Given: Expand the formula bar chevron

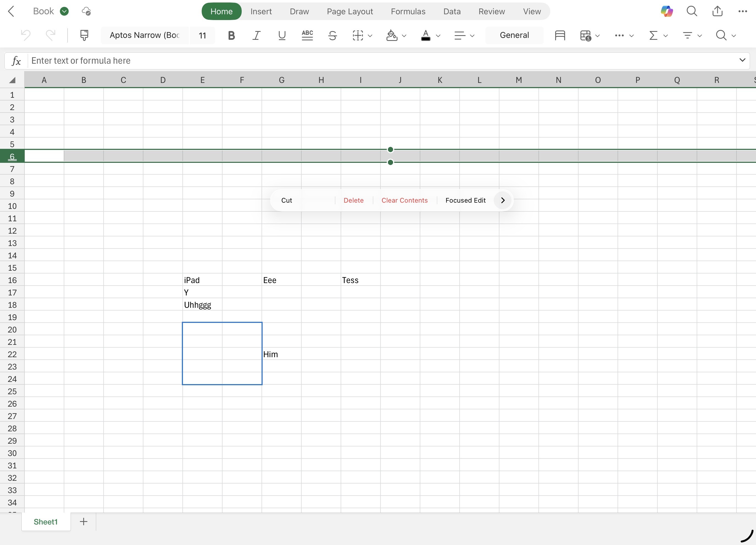Looking at the screenshot, I should tap(742, 60).
